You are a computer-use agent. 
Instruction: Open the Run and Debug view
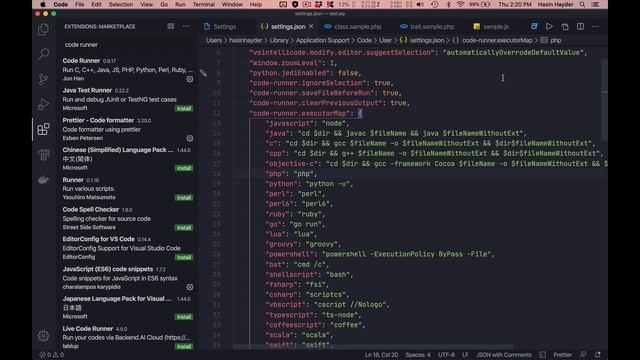tap(43, 104)
